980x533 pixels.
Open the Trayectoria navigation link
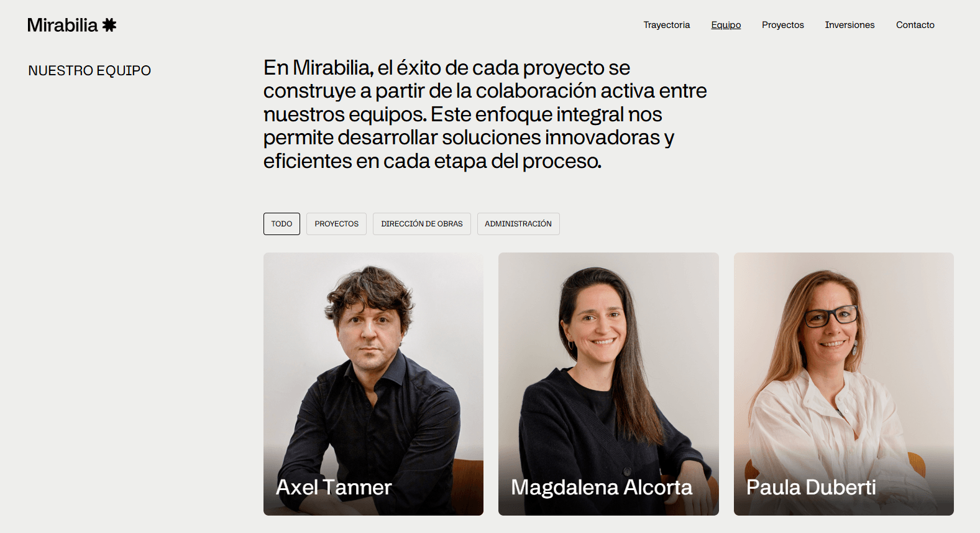tap(666, 25)
